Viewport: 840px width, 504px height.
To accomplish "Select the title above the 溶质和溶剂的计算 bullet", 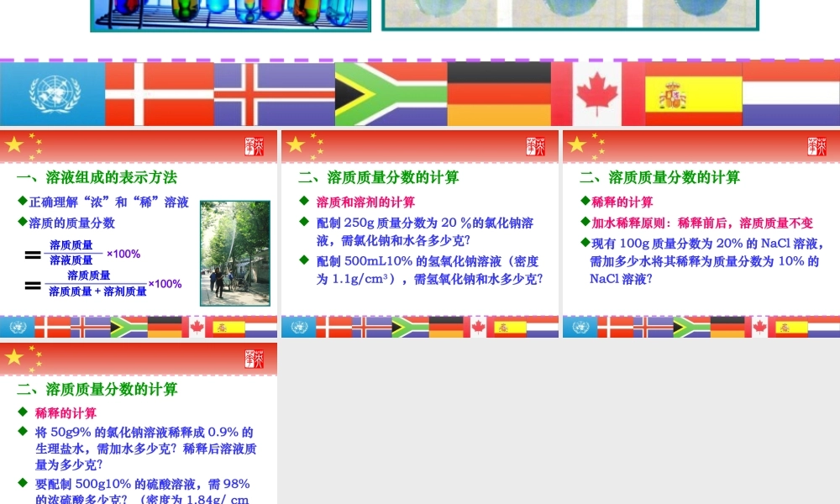I will [378, 177].
